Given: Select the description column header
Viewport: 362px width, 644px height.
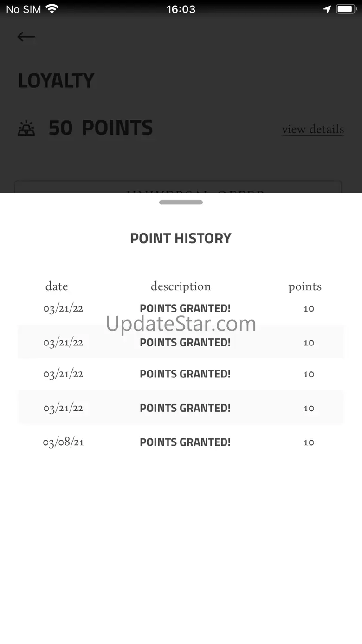Looking at the screenshot, I should [181, 286].
